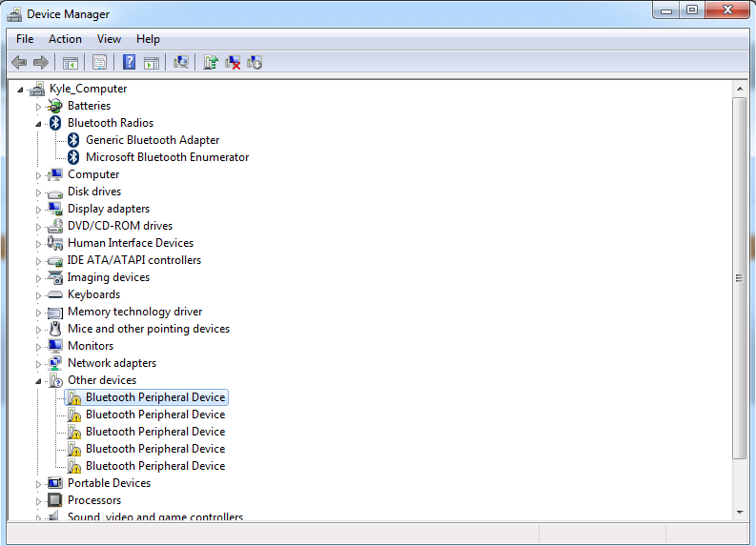
Task: Open the File menu
Action: click(x=25, y=39)
